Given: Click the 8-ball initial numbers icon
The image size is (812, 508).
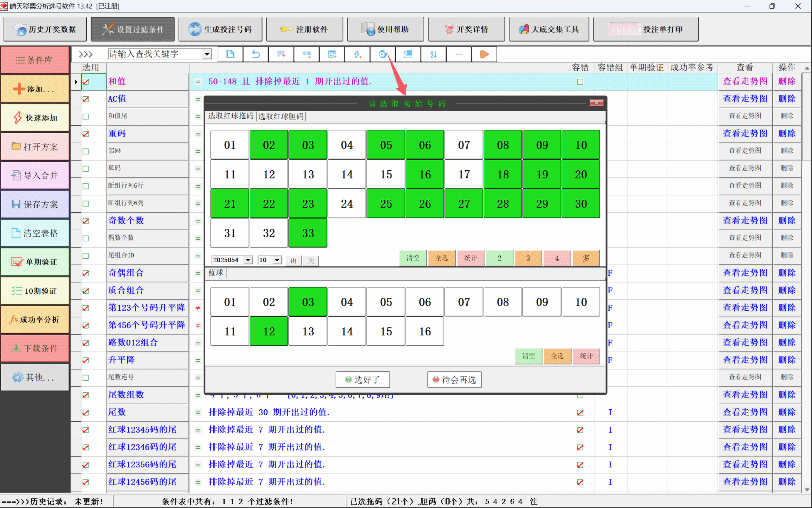Looking at the screenshot, I should point(383,54).
